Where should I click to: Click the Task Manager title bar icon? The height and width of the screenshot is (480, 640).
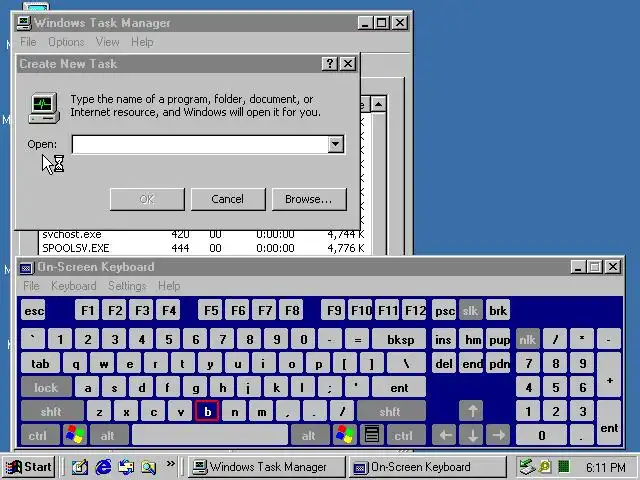(x=23, y=23)
